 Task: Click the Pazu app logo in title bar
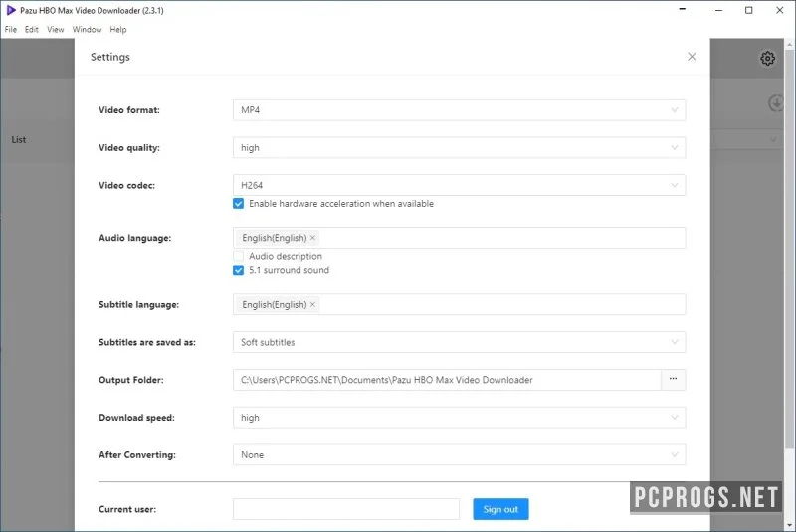(x=11, y=10)
